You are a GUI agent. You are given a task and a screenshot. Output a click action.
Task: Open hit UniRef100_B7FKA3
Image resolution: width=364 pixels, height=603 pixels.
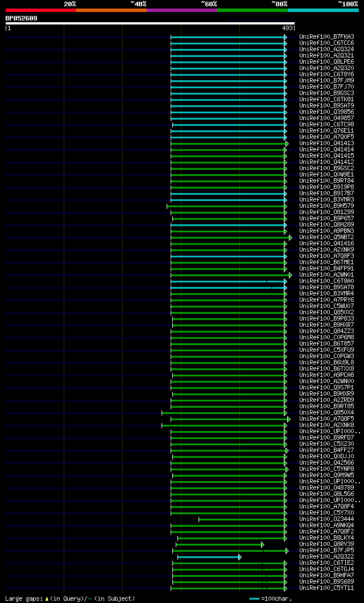tap(327, 37)
